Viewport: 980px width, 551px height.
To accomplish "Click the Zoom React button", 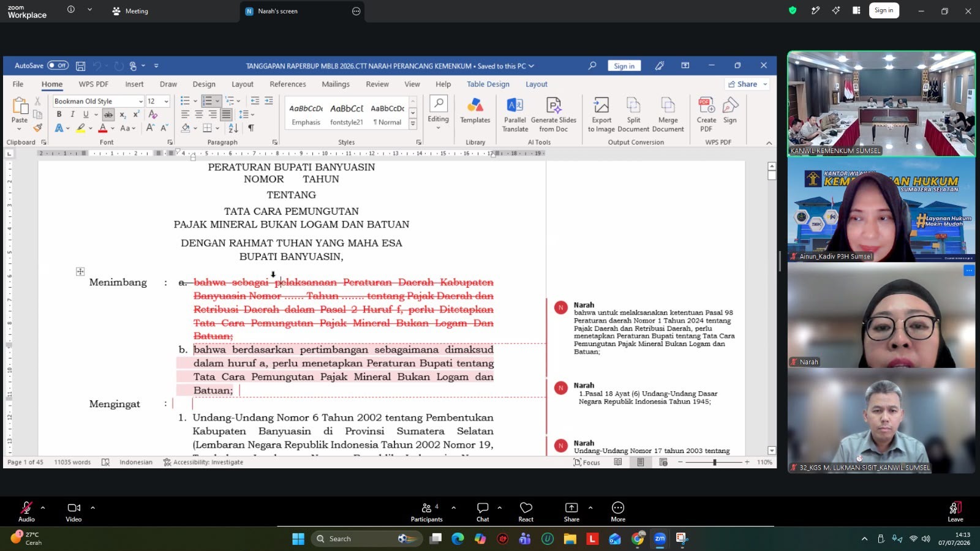I will point(526,512).
